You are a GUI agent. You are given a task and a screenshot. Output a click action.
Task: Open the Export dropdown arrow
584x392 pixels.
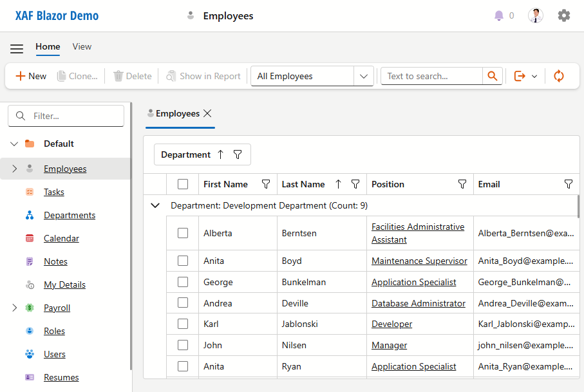[534, 77]
